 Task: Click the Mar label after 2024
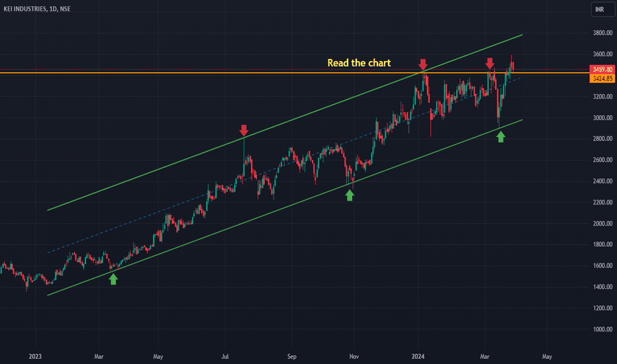[485, 357]
